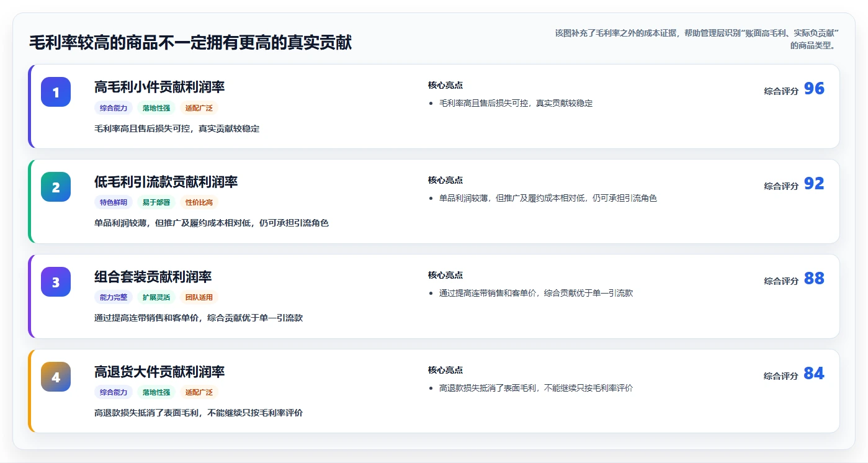Click the 核心亮点 heading in the 高退货大件 card

[x=445, y=370]
